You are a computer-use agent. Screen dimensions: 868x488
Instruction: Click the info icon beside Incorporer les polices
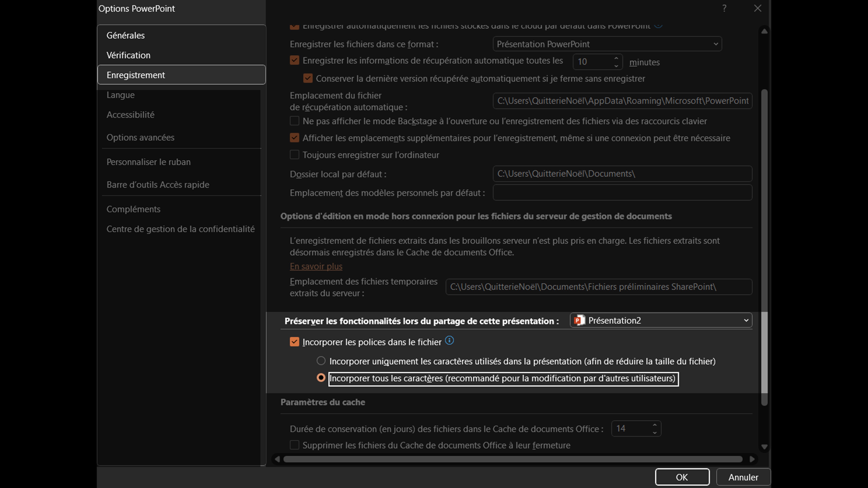pyautogui.click(x=449, y=341)
